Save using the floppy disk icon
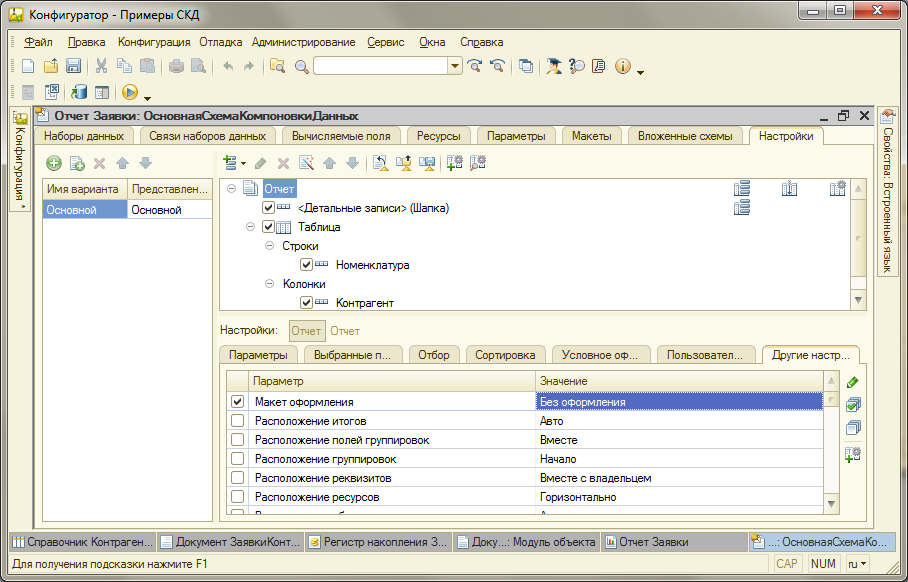Viewport: 908px width, 582px height. pyautogui.click(x=73, y=66)
